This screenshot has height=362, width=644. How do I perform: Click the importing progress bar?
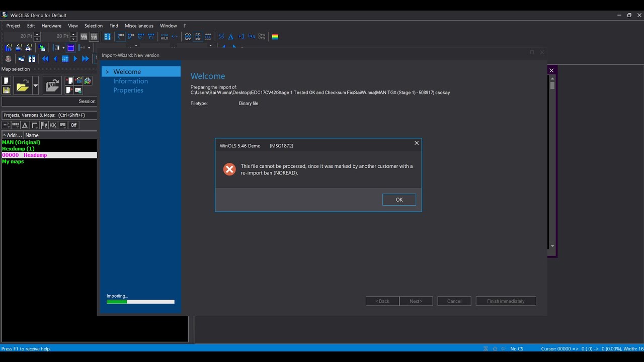[x=140, y=302]
